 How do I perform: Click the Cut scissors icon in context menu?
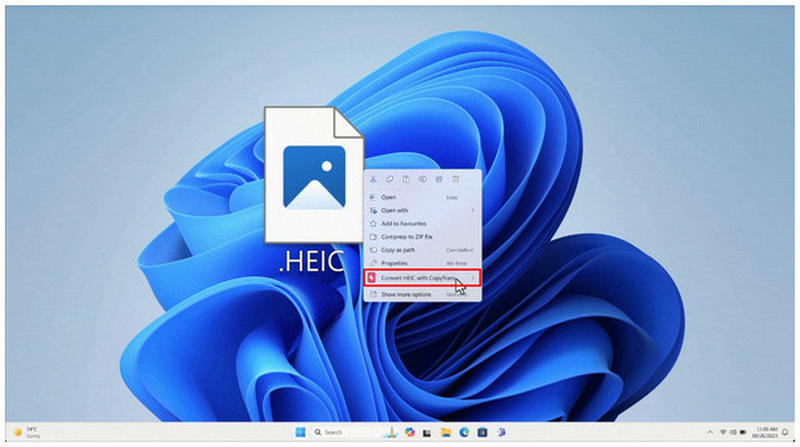click(x=373, y=179)
